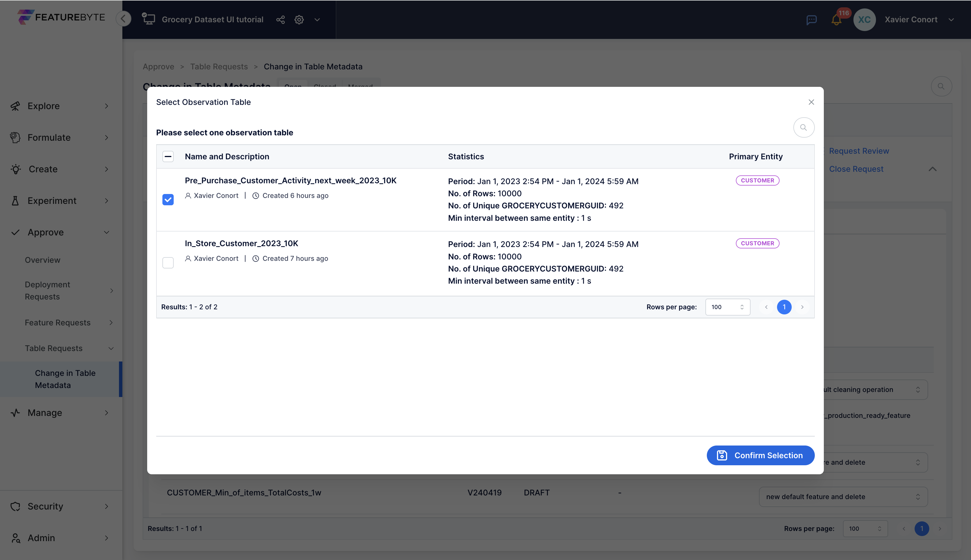971x560 pixels.
Task: Close the Select Observation Table dialog
Action: click(811, 102)
